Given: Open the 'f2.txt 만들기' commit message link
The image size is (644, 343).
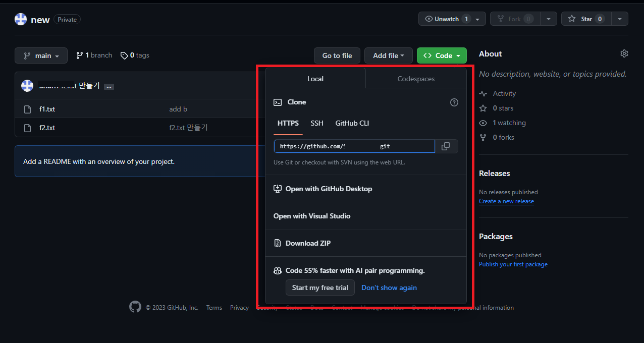Looking at the screenshot, I should point(188,128).
